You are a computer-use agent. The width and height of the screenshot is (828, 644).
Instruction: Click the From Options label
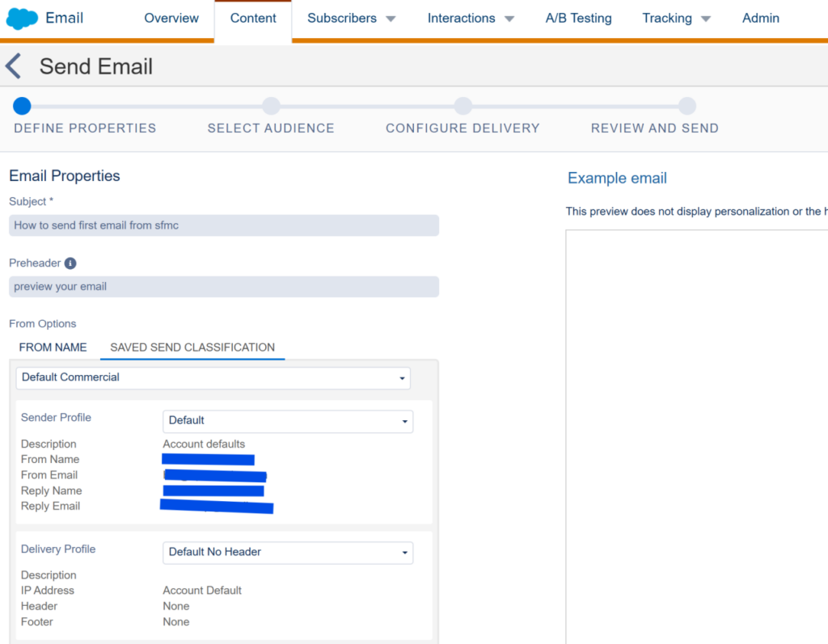tap(42, 323)
